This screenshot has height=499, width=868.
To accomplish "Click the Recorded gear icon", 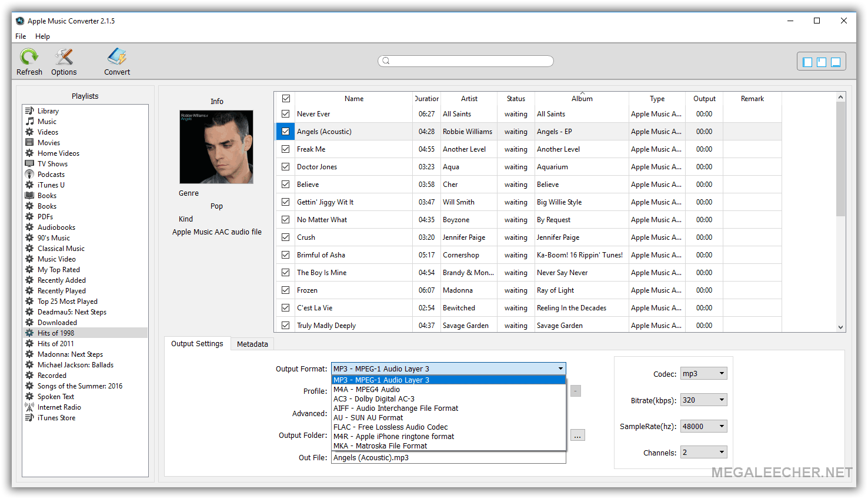I will point(29,375).
